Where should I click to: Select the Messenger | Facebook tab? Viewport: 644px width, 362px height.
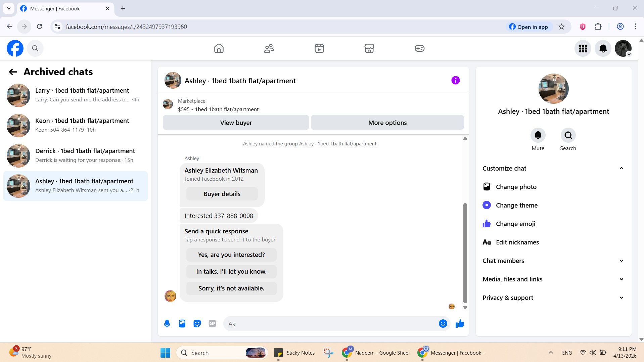[65, 9]
